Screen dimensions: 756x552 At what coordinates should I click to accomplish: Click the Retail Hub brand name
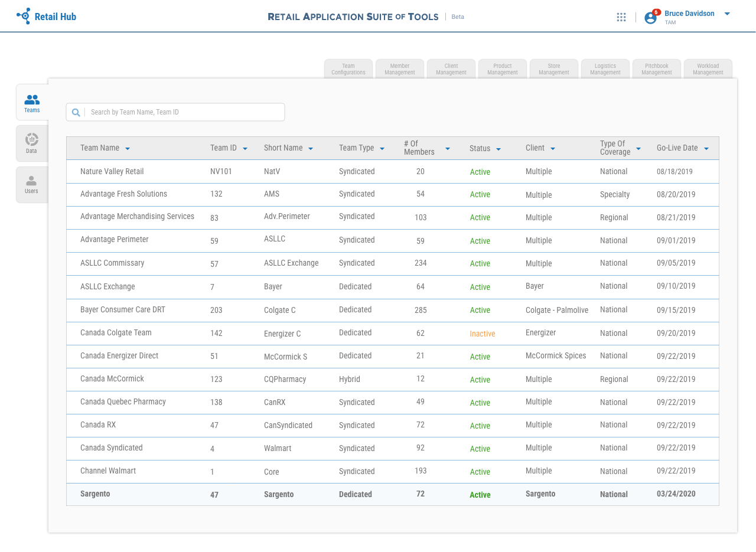56,17
